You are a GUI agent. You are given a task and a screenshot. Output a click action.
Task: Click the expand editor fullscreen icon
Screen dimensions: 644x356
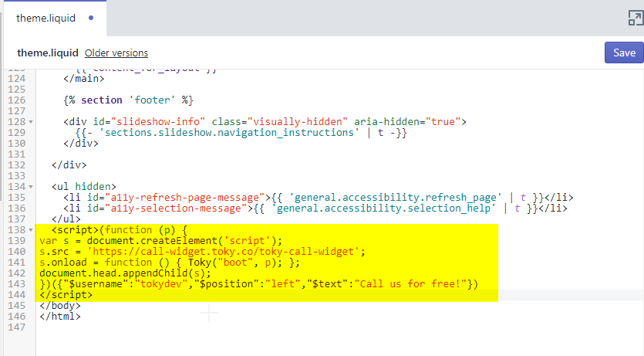tap(636, 18)
